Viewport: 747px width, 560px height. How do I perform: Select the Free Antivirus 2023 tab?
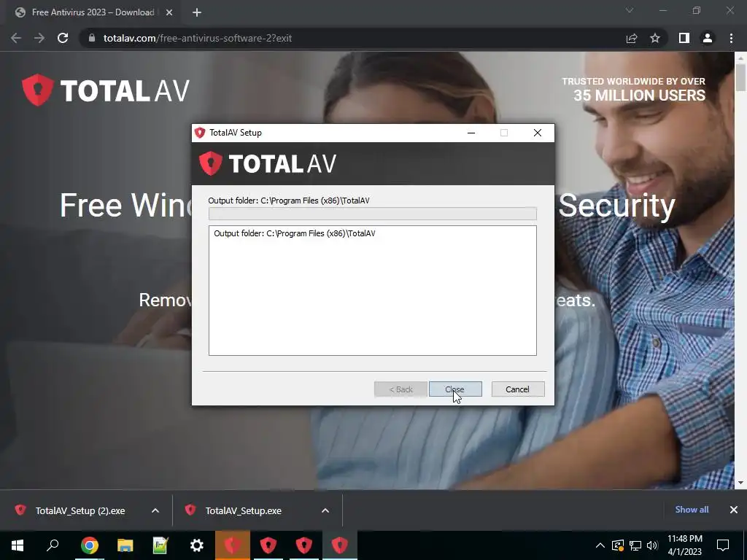(x=93, y=12)
